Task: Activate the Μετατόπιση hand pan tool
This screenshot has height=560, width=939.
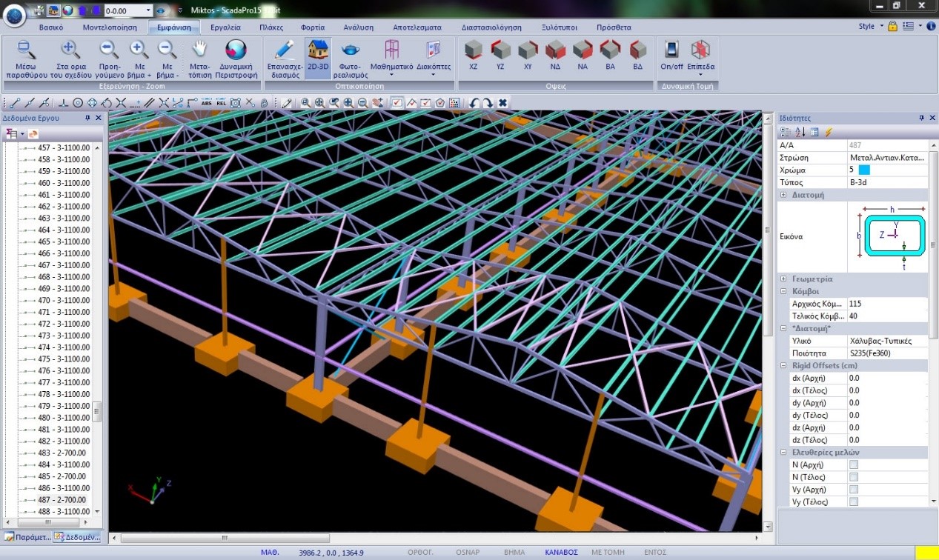Action: tap(199, 50)
